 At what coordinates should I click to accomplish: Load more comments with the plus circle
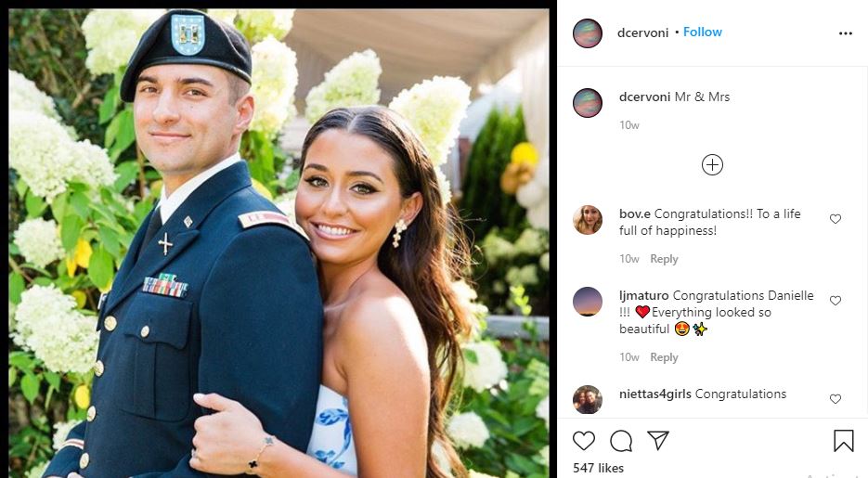[712, 165]
